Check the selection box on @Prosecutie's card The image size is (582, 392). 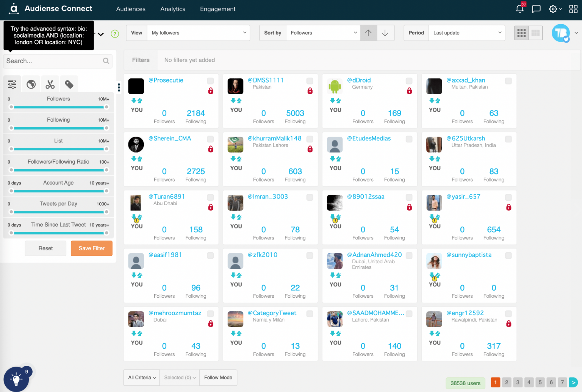point(211,81)
